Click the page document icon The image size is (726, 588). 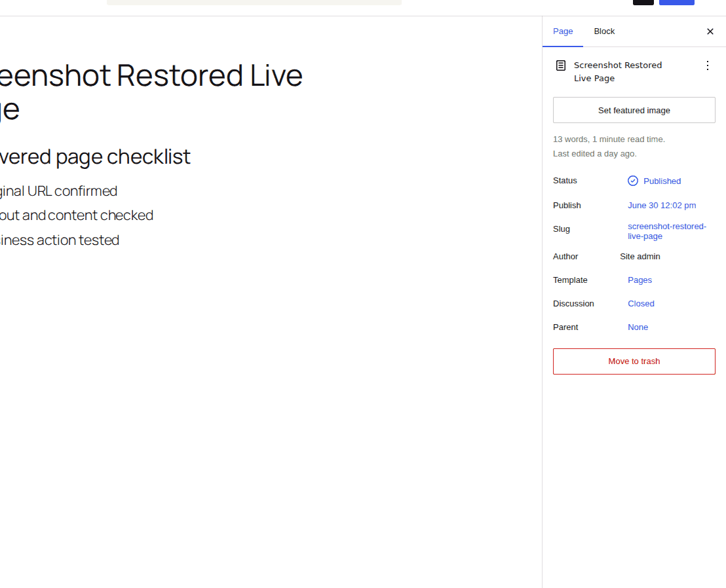[x=560, y=65]
